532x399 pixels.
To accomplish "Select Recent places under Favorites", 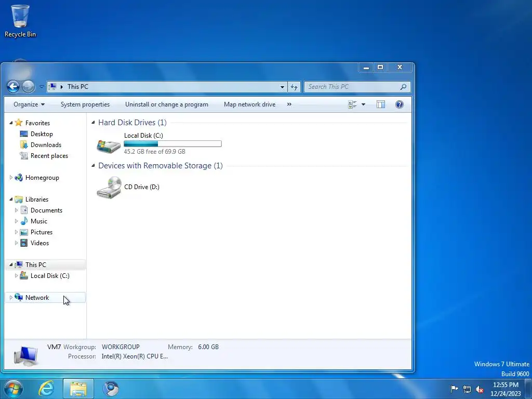I will coord(49,156).
